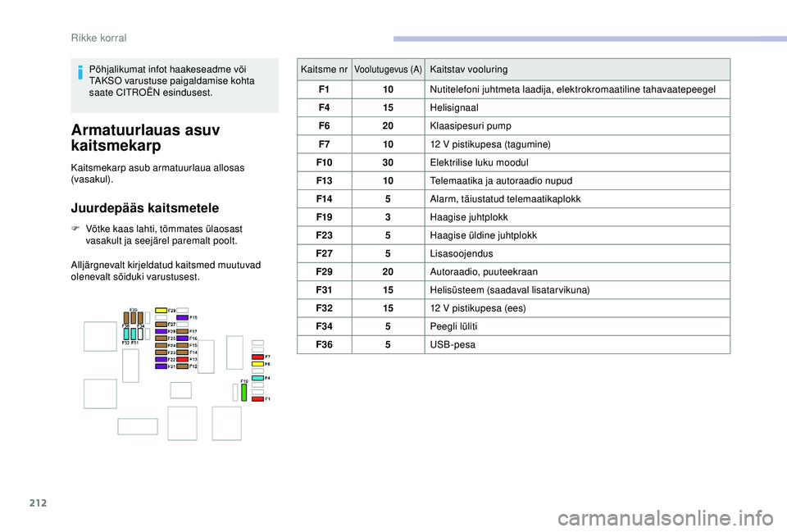The image size is (787, 532).
Task: Click the F29 cell in the table
Action: pos(325,271)
